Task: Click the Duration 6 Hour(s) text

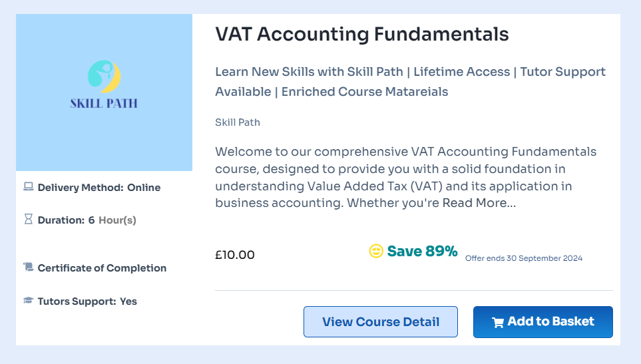Action: (x=87, y=220)
